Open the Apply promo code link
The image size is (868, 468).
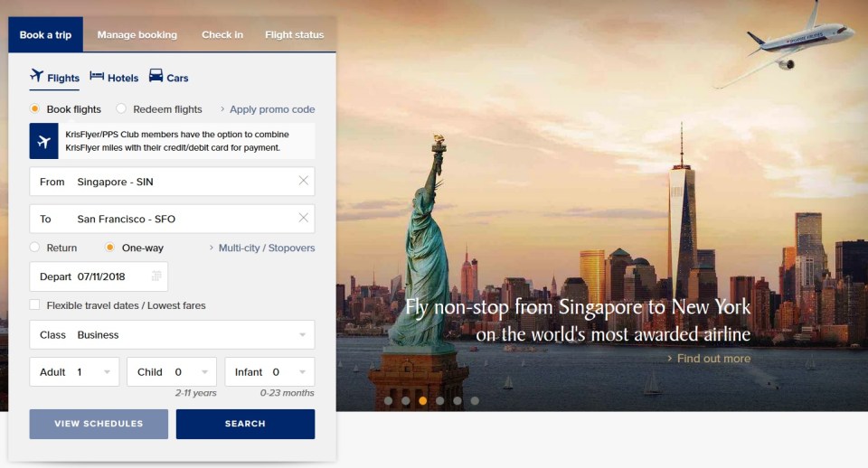click(272, 109)
